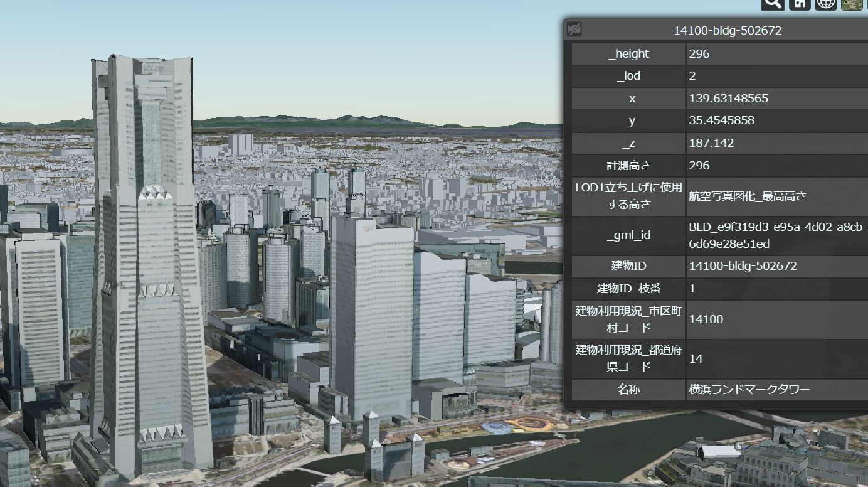This screenshot has height=487, width=868.
Task: Click the Home view button
Action: coord(800,4)
